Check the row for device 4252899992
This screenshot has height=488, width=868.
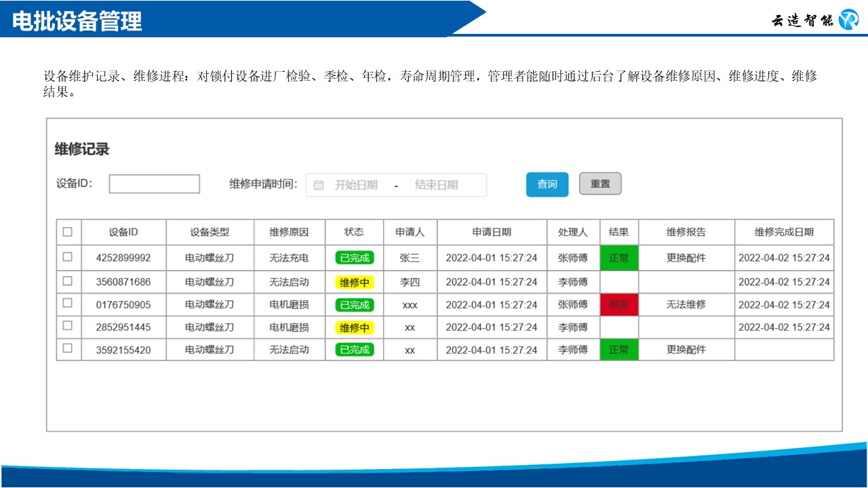(x=67, y=257)
